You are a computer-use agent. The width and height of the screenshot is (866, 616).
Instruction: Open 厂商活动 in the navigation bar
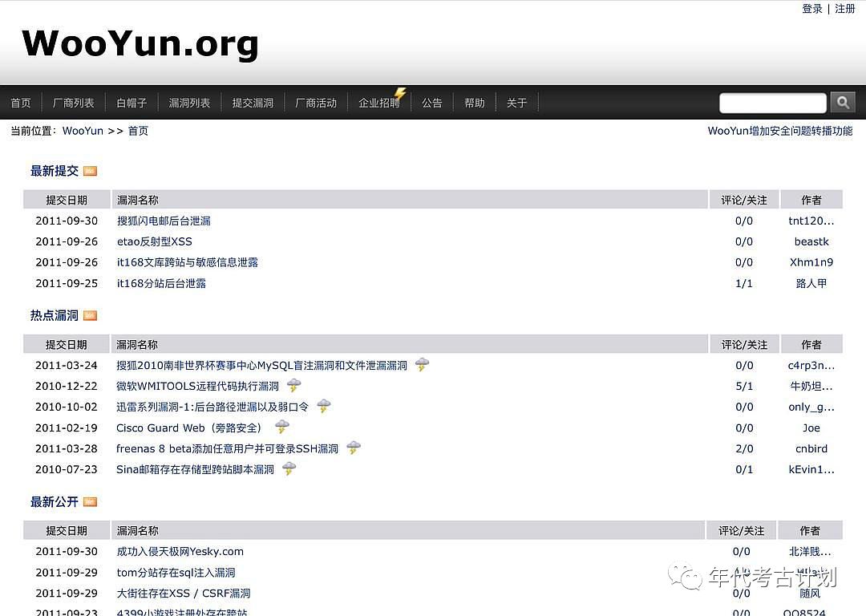316,103
